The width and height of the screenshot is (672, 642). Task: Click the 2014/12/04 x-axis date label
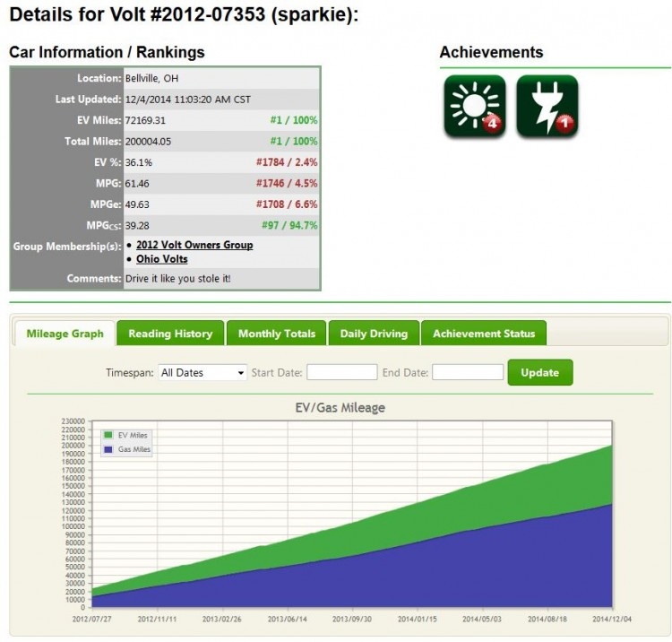coord(612,620)
